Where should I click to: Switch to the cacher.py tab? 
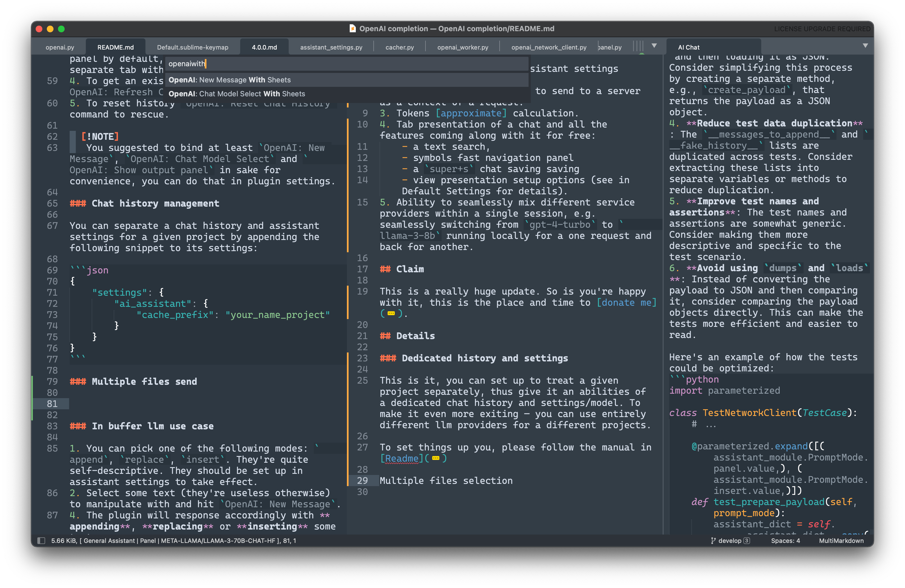399,47
